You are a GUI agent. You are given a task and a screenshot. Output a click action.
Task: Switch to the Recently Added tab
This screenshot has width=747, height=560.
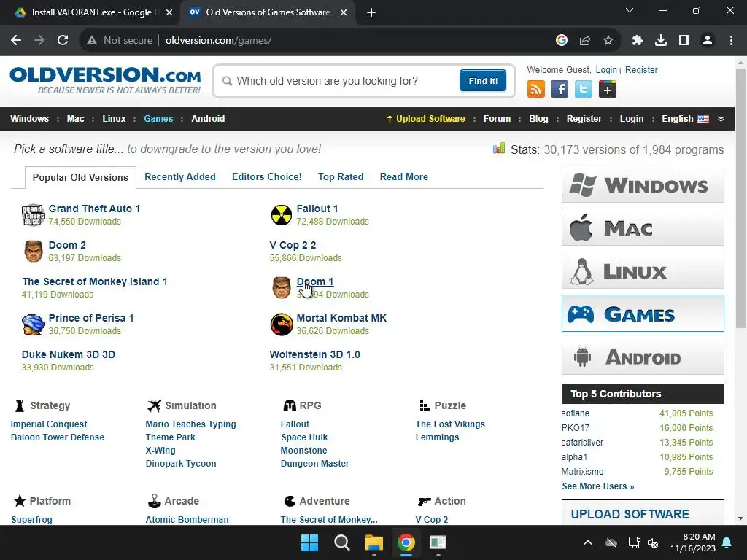click(x=180, y=176)
